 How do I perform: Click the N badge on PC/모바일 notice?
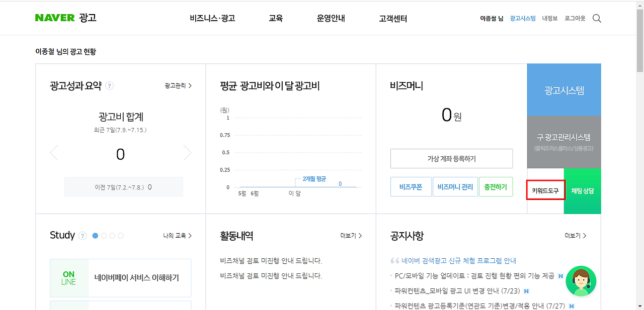pos(560,276)
